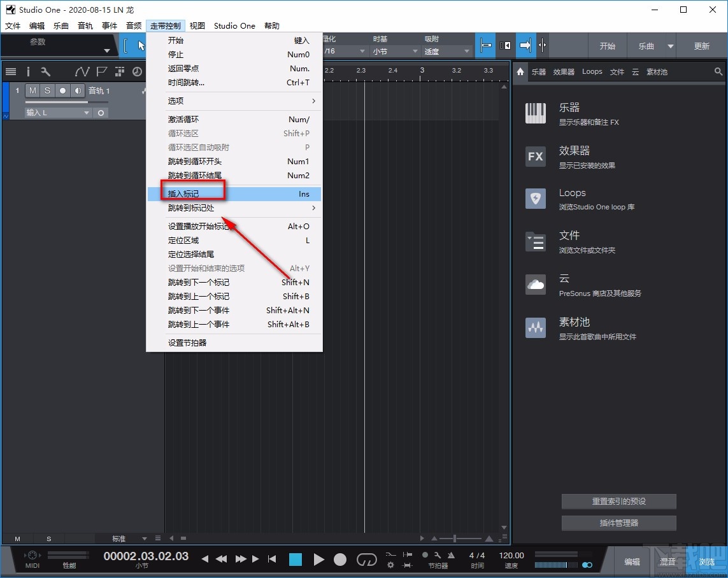Open the tempo clock icon in track header
This screenshot has width=728, height=578.
pyautogui.click(x=138, y=71)
